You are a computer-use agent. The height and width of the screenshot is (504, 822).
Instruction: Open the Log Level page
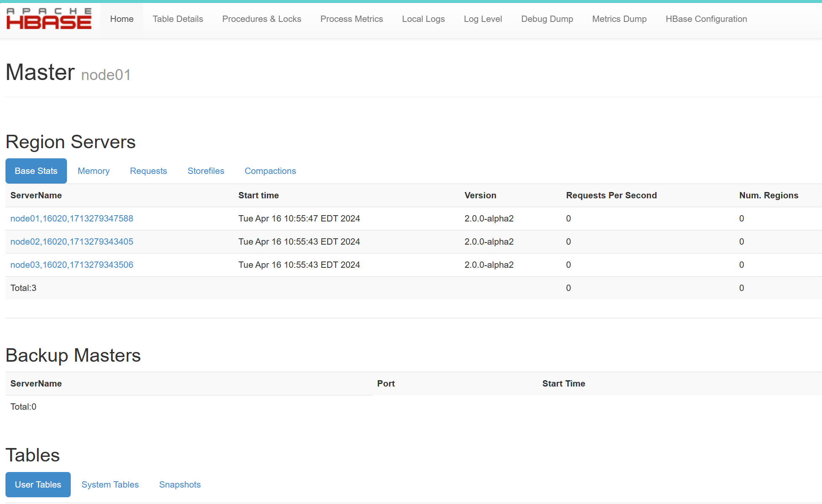pyautogui.click(x=483, y=19)
